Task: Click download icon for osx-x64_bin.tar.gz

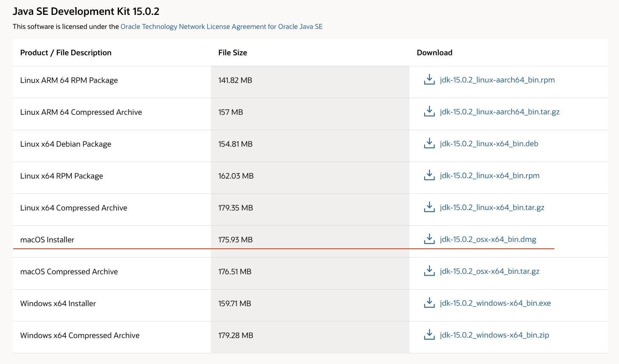Action: tap(429, 271)
